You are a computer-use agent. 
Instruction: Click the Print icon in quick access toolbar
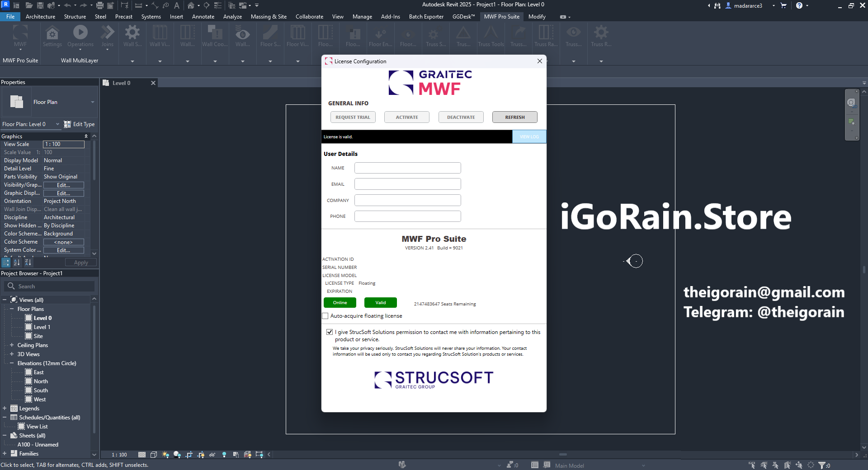pyautogui.click(x=100, y=5)
